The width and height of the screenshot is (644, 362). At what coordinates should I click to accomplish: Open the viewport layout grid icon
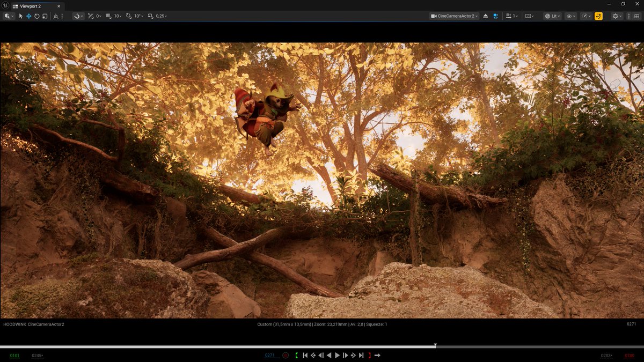click(x=638, y=16)
